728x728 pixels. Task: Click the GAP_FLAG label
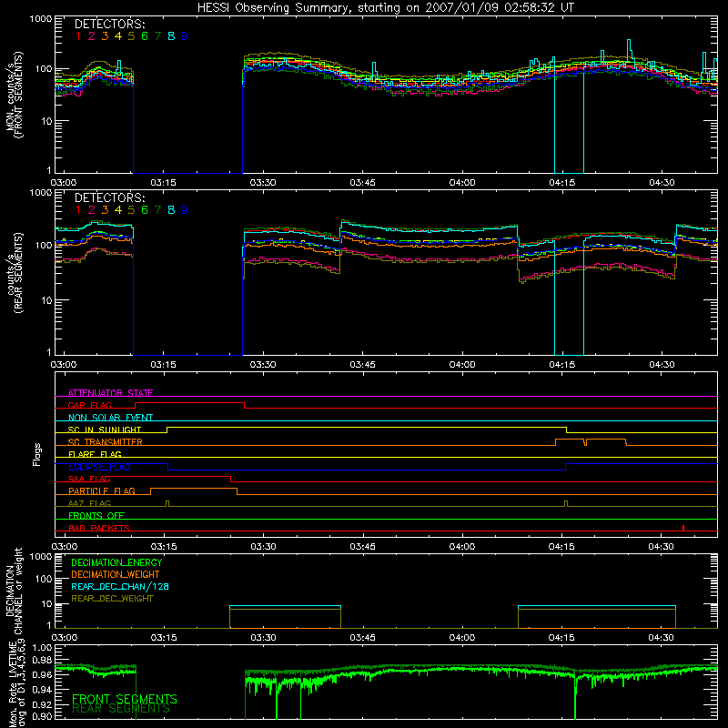90,405
